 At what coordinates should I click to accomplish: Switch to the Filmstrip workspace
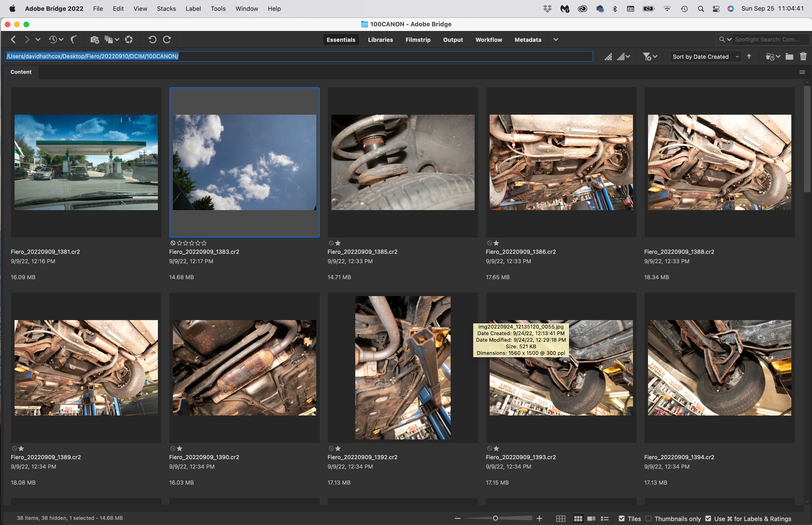[418, 39]
